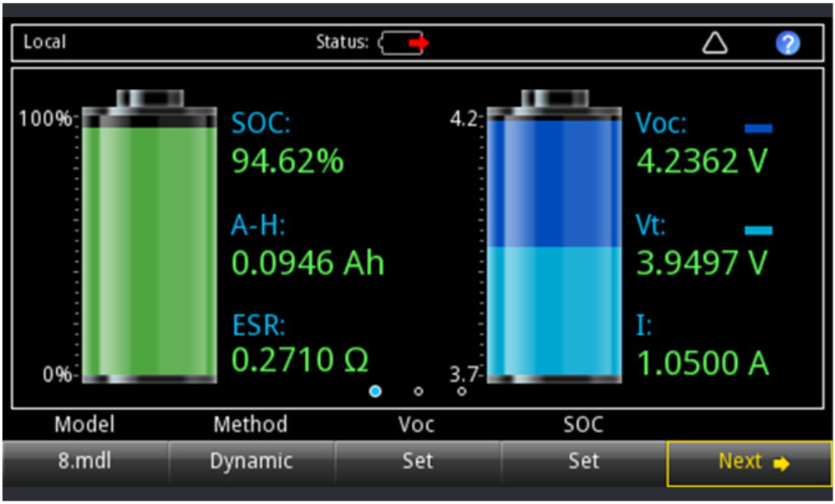The height and width of the screenshot is (504, 835).
Task: Click the event log triangle icon
Action: point(714,43)
